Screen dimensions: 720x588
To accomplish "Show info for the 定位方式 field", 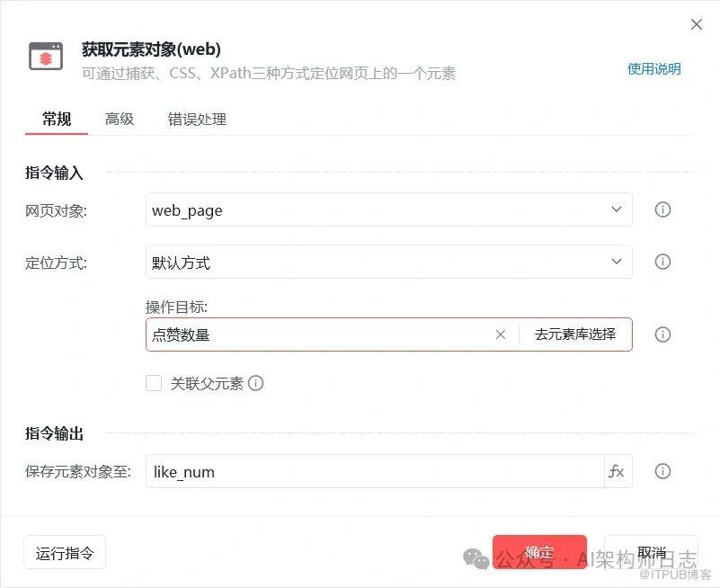I will pyautogui.click(x=662, y=262).
